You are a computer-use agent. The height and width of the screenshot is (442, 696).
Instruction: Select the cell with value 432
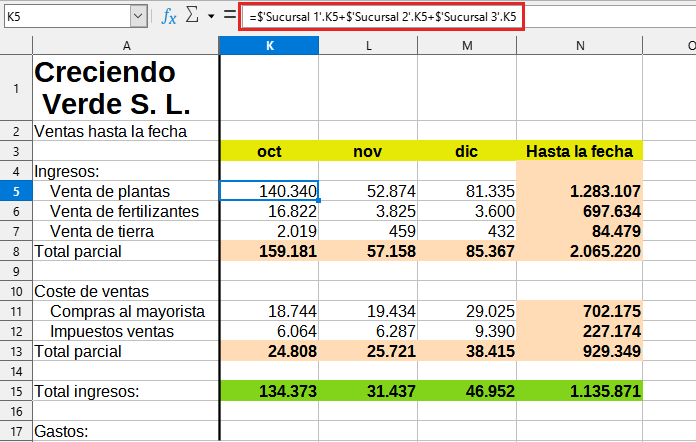pos(467,231)
